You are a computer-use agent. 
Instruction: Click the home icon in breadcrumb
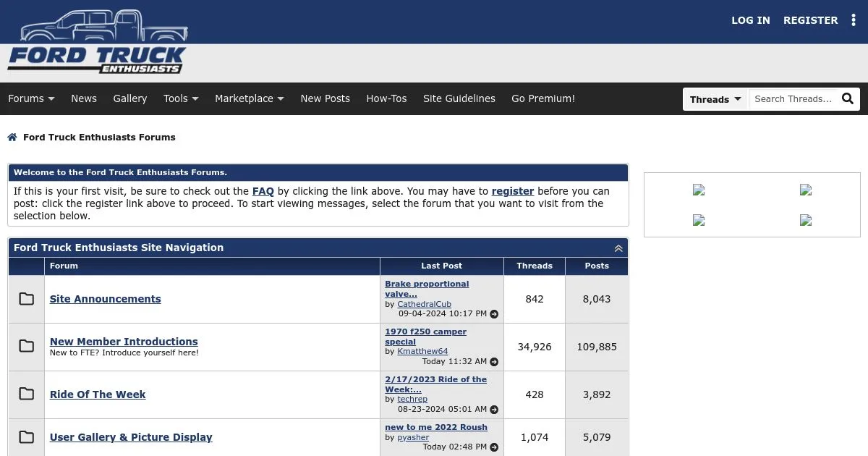click(x=12, y=138)
